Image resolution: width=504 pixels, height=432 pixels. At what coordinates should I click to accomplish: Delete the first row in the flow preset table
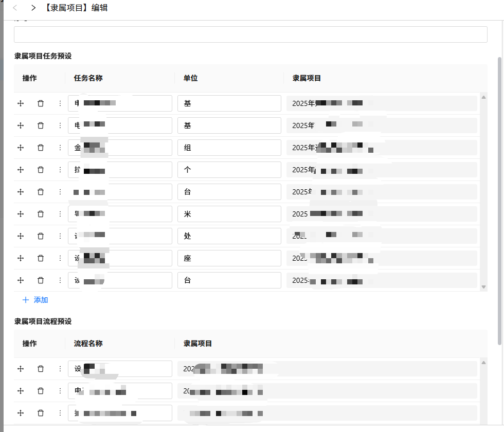(41, 369)
